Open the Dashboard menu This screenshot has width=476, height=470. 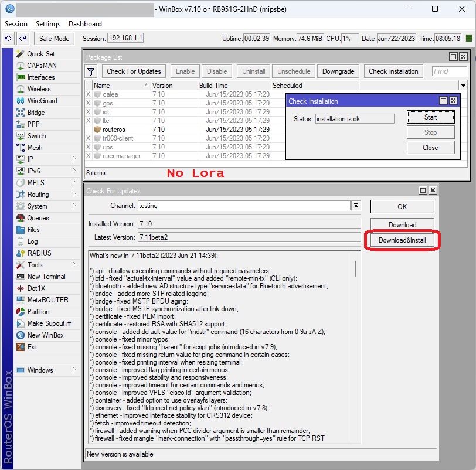(x=85, y=24)
